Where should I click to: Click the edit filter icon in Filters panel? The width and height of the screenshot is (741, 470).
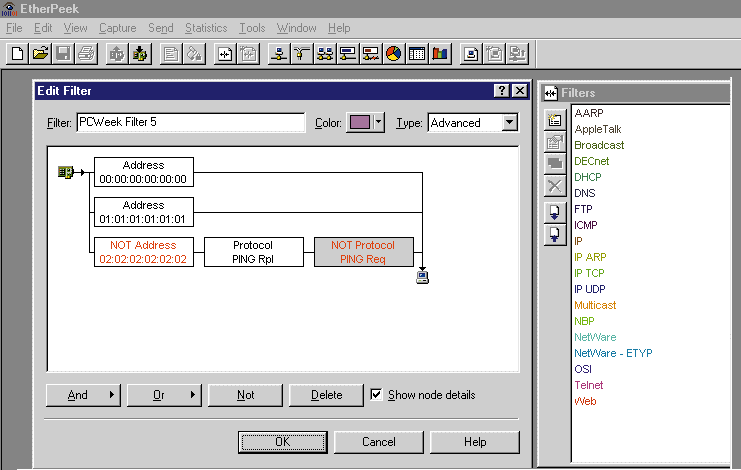coord(555,142)
